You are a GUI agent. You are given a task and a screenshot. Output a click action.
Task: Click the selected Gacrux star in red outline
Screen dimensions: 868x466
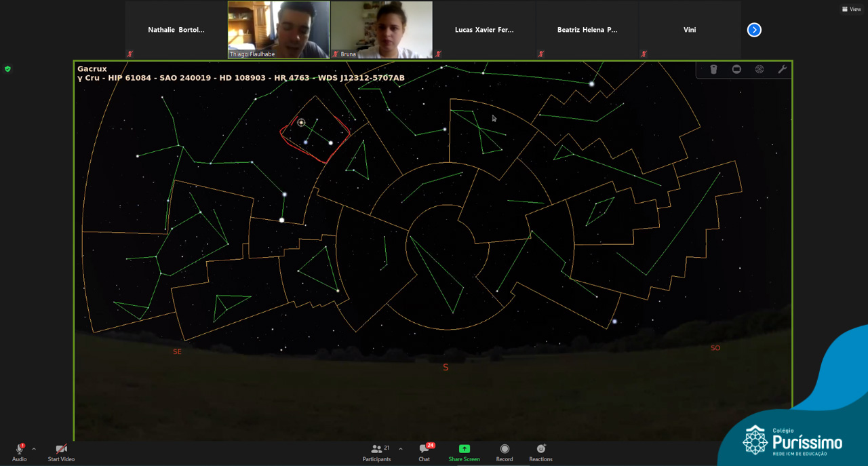coord(301,123)
